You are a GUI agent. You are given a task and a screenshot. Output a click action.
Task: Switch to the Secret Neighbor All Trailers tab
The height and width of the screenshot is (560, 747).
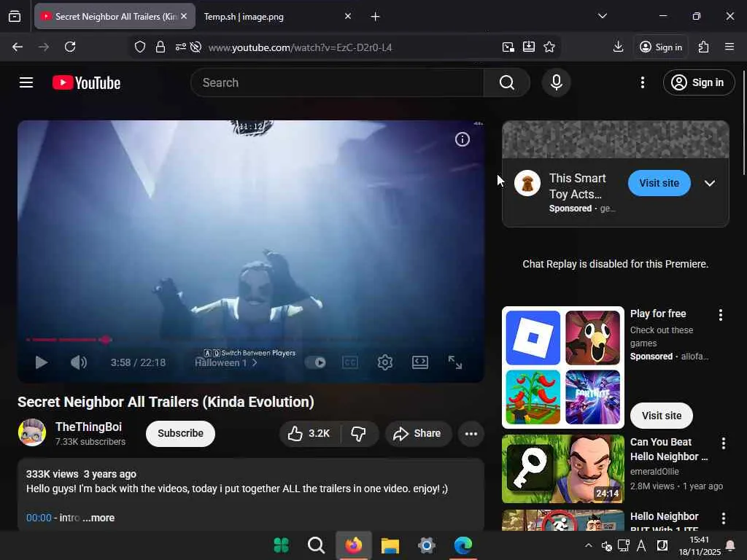(x=115, y=16)
